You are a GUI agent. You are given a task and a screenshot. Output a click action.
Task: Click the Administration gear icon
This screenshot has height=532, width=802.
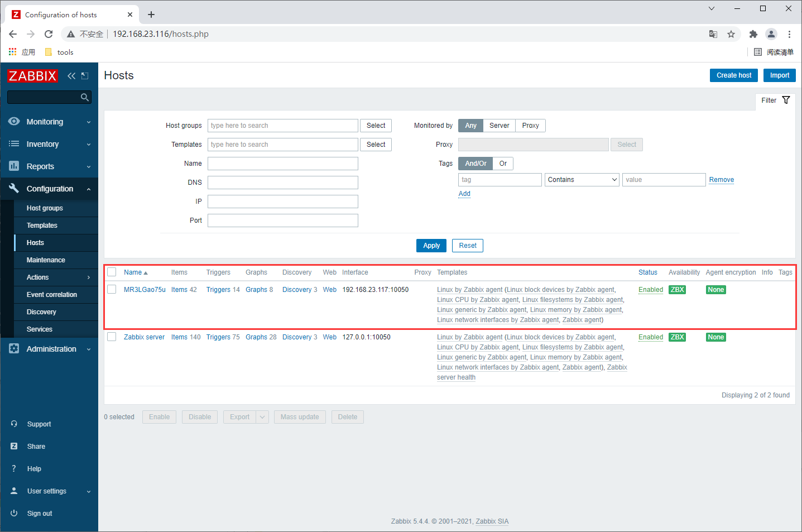click(x=14, y=348)
